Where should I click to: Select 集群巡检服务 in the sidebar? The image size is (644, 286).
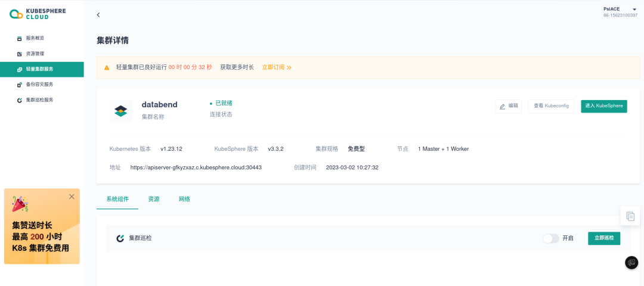39,100
